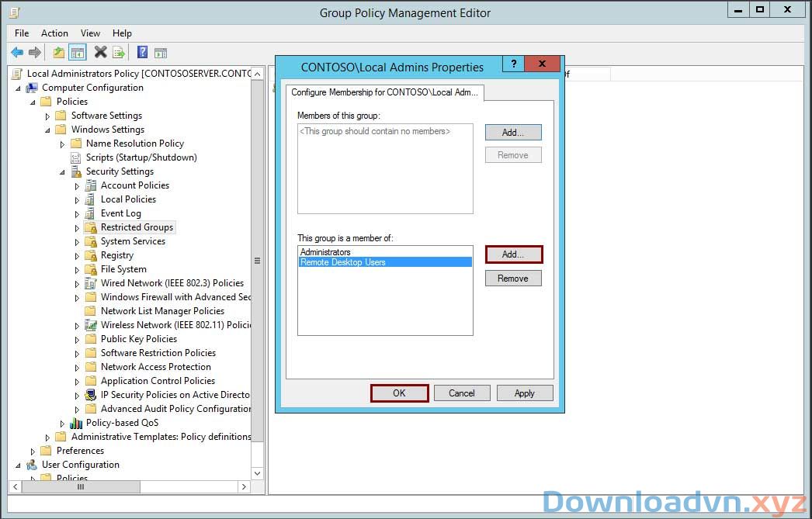Click the System Services folder icon

pyautogui.click(x=91, y=241)
